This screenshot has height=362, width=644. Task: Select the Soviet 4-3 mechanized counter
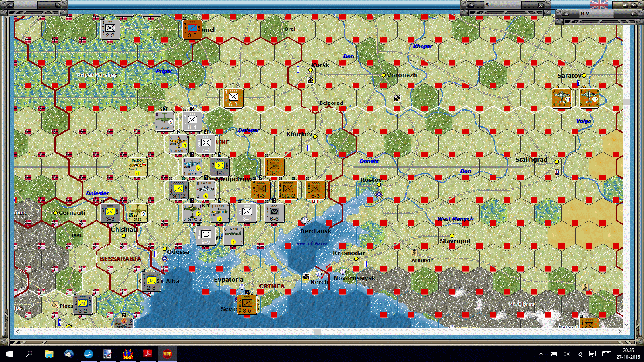[x=260, y=190]
